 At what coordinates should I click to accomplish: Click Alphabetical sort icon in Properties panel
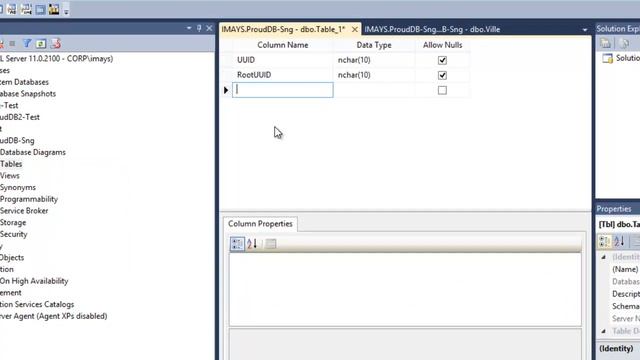click(619, 241)
